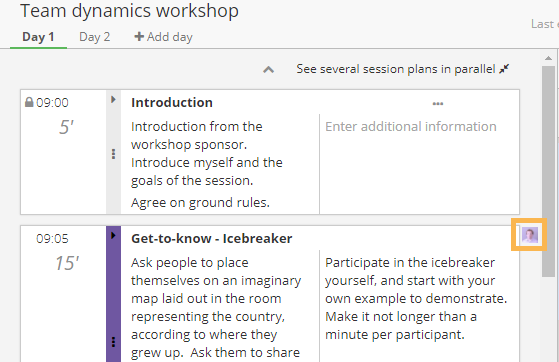Click the 15' duration of Icebreaker block

(x=67, y=263)
